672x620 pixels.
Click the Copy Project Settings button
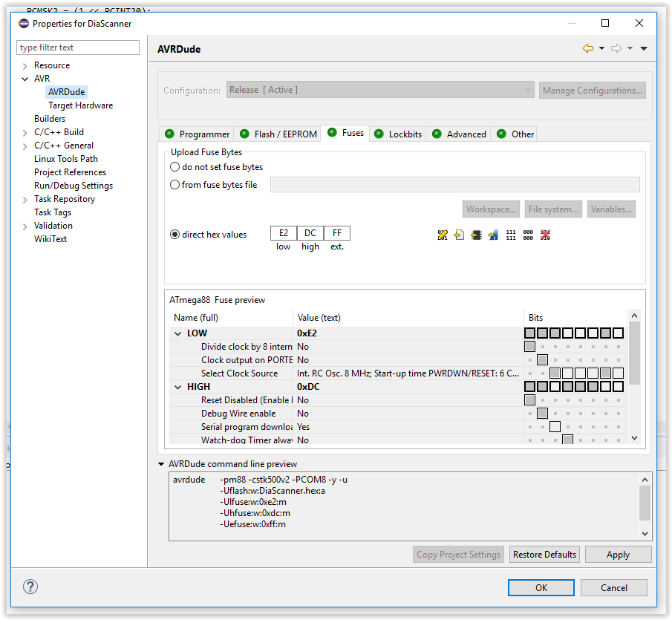click(458, 555)
